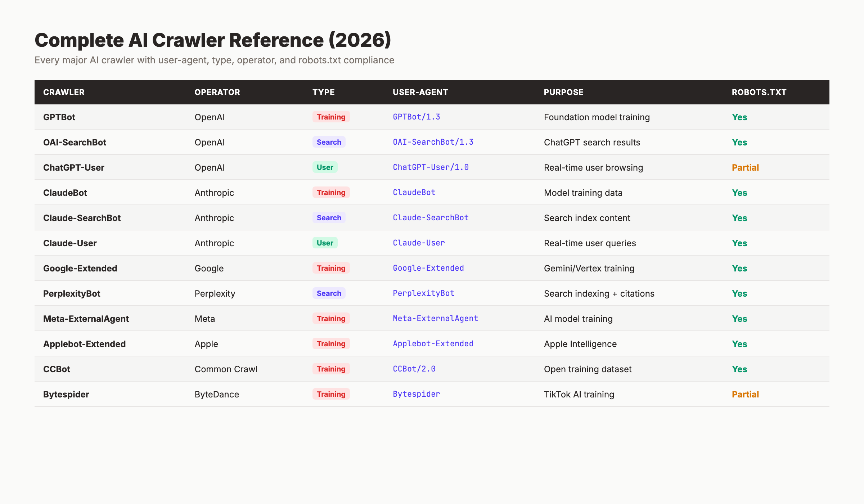This screenshot has width=864, height=504.
Task: Click the OAI-SearchBot/1.3 user-agent link
Action: point(433,142)
